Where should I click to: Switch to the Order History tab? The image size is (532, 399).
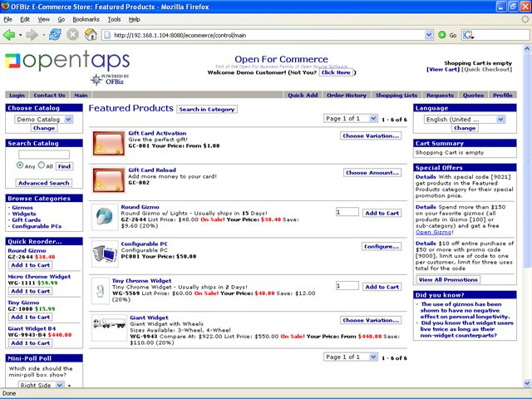346,96
